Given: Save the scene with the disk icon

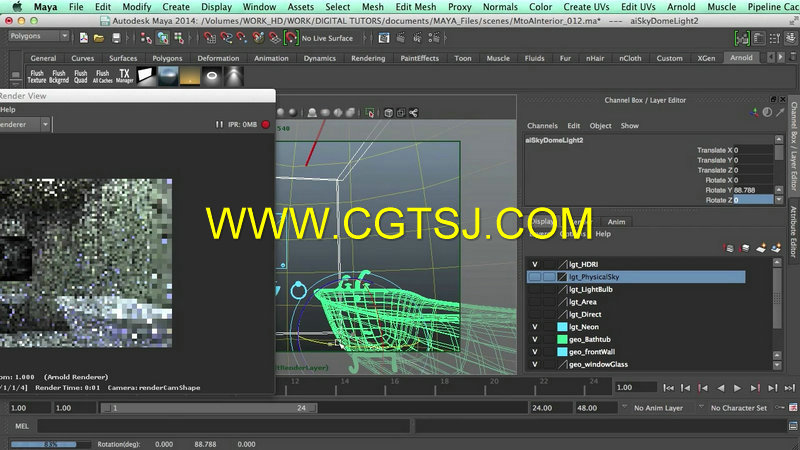Looking at the screenshot, I should pyautogui.click(x=116, y=38).
